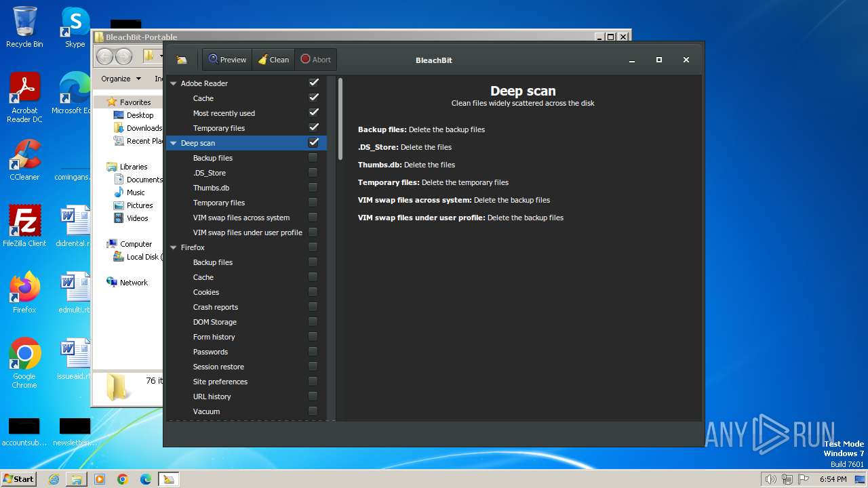Select URL history item
The width and height of the screenshot is (868, 488).
click(212, 396)
